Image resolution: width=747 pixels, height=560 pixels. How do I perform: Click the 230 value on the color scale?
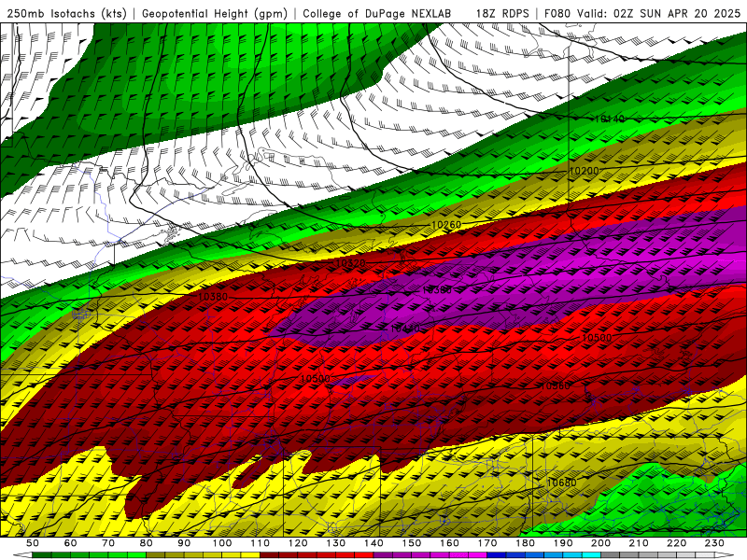(x=714, y=543)
